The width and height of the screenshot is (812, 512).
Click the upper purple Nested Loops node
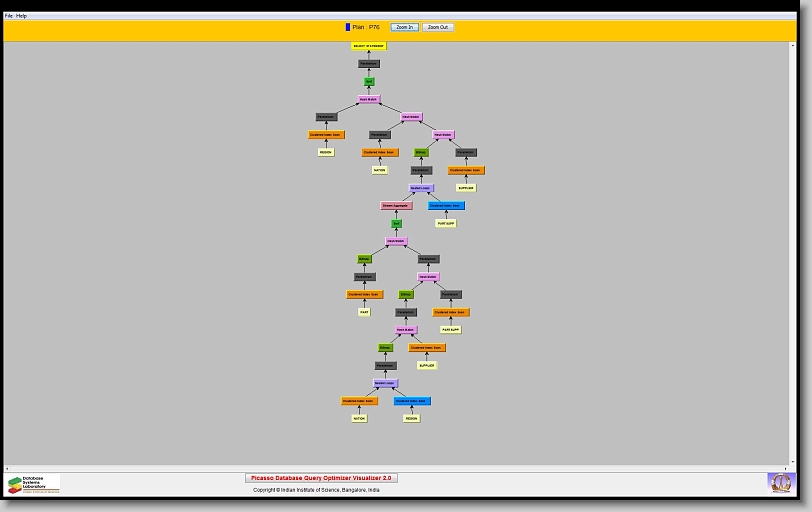pos(421,188)
